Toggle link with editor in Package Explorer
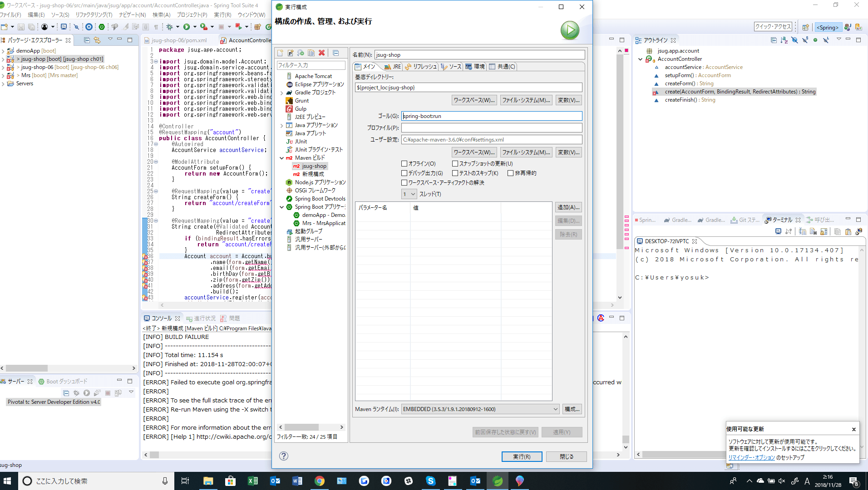Viewport: 868px width, 490px height. click(x=97, y=40)
